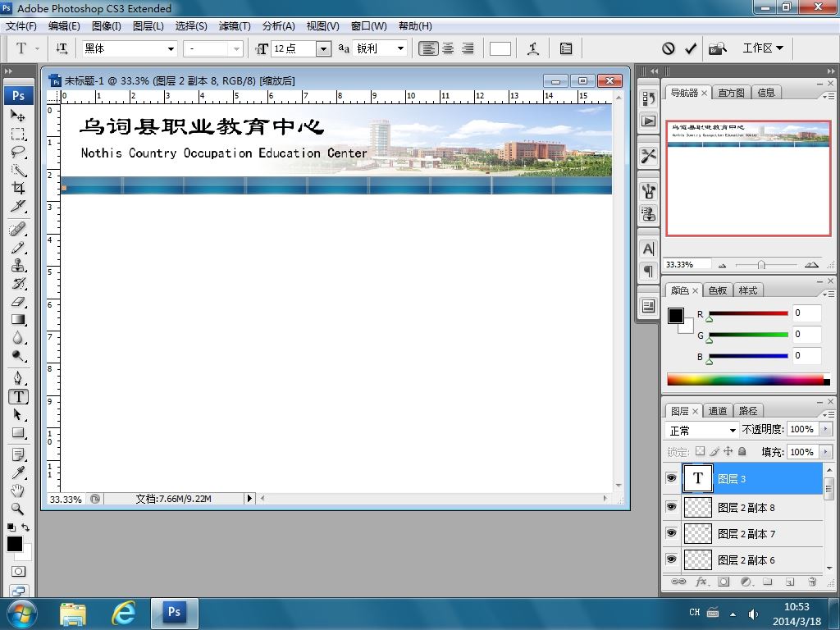Screen dimensions: 840x630
Task: Click the create warped text icon
Action: 533,48
